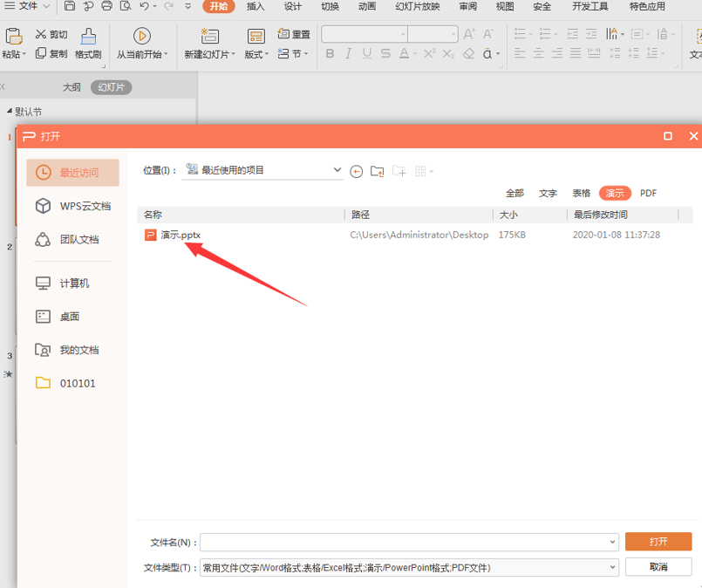Click the clear formatting eraser icon
Viewport: 702px width, 588px height.
[468, 54]
